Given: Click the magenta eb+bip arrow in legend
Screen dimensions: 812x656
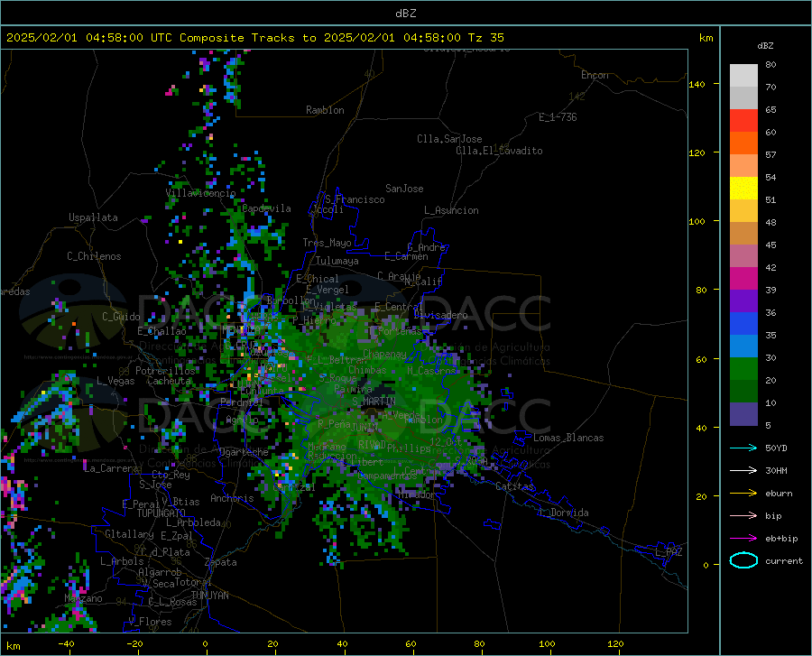Looking at the screenshot, I should [743, 539].
